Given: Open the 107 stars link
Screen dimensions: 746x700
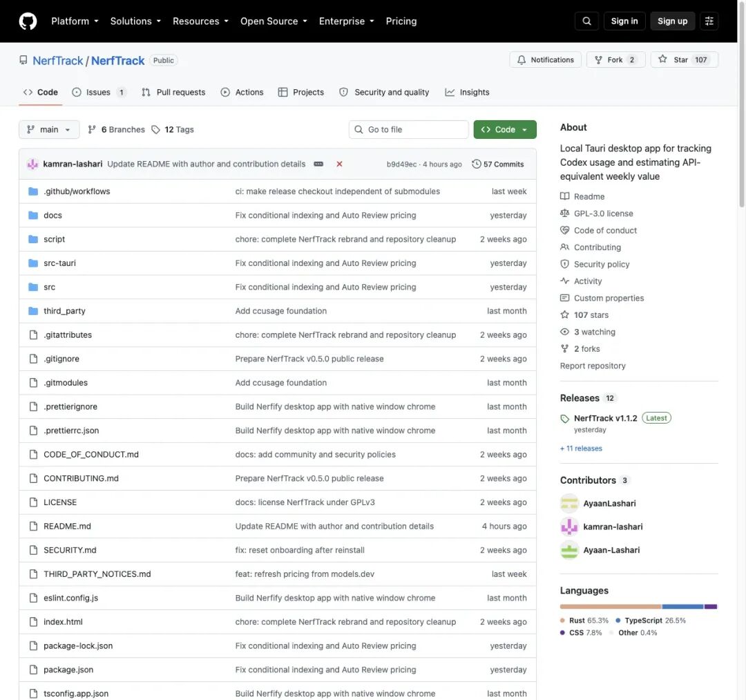Looking at the screenshot, I should (x=584, y=315).
